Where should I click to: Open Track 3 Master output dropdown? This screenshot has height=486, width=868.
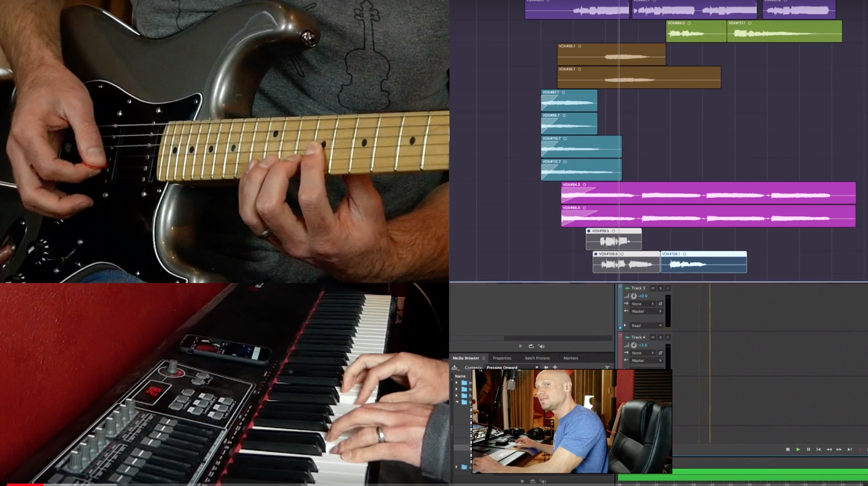point(647,311)
